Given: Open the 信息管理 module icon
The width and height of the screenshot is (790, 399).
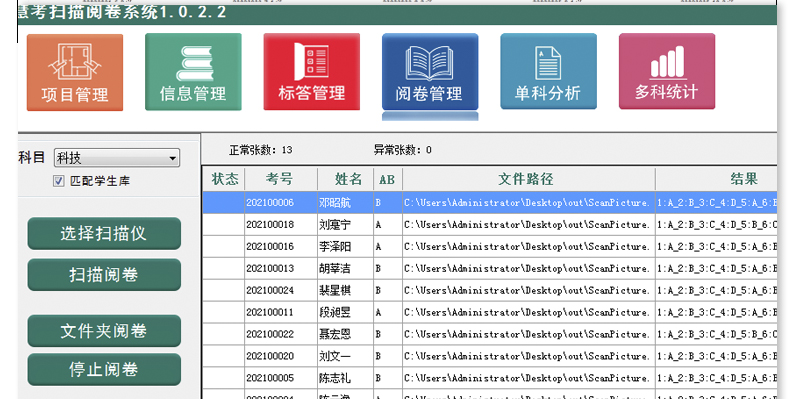Looking at the screenshot, I should pos(193,72).
